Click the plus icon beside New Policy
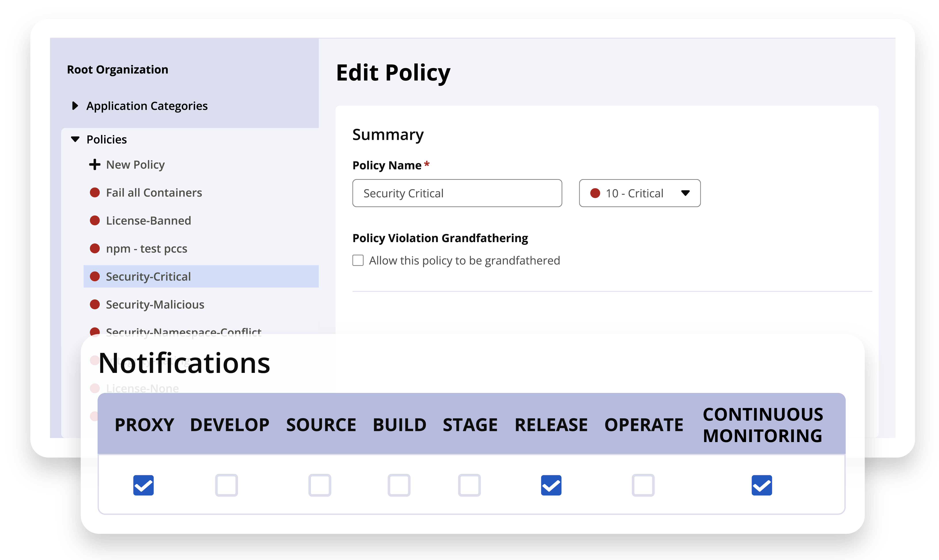The height and width of the screenshot is (560, 939). [x=95, y=165]
